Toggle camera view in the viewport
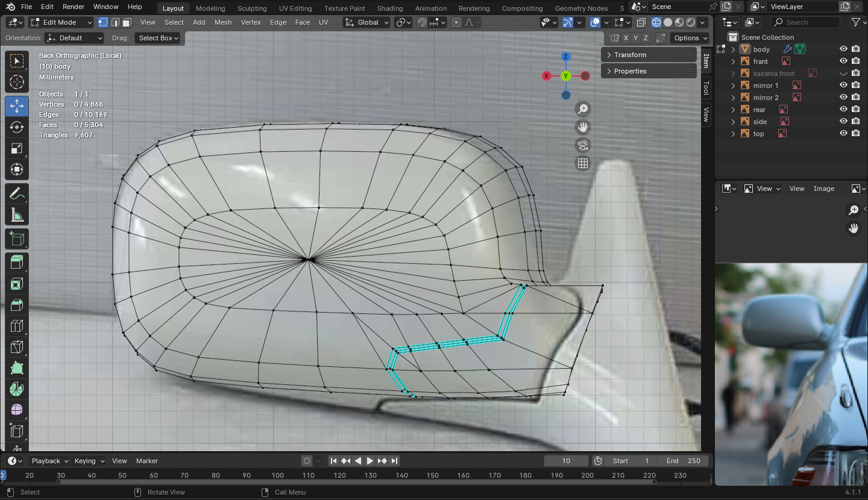 pyautogui.click(x=583, y=145)
